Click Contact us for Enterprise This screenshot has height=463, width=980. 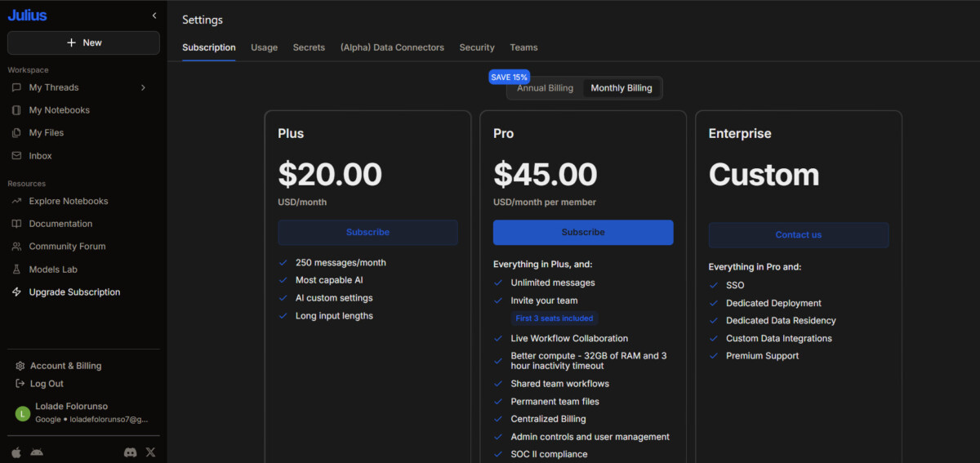(799, 234)
